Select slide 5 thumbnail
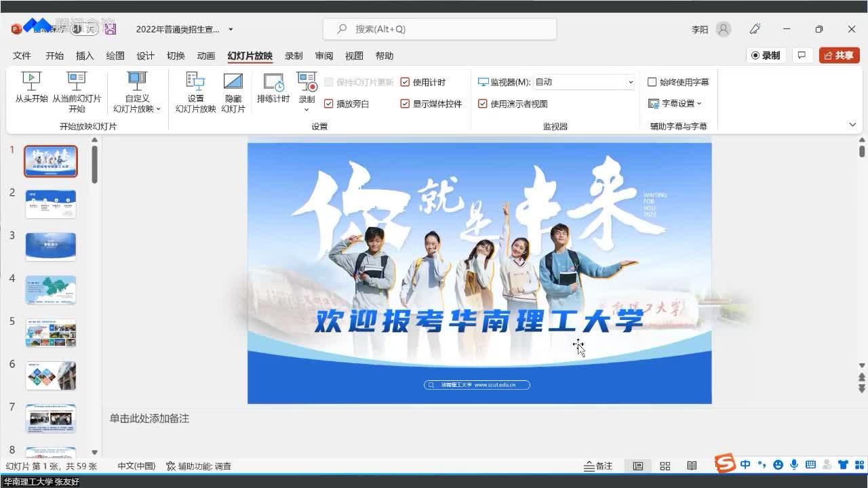The image size is (868, 488). (51, 333)
